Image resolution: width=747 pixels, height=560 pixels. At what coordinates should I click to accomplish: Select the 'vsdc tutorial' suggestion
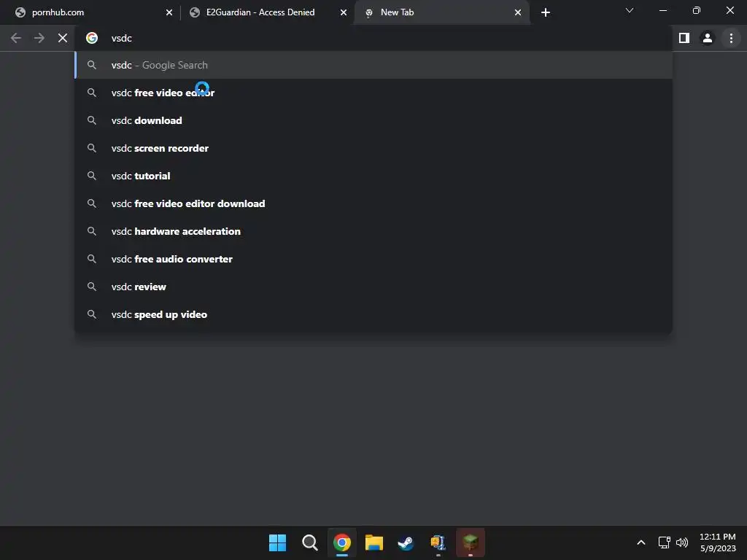click(373, 176)
